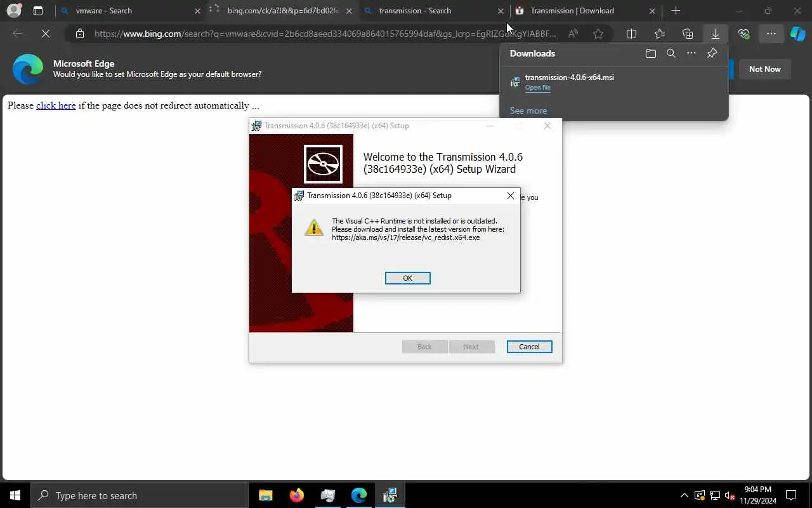Click the back navigation arrow
This screenshot has width=812, height=508.
18,34
